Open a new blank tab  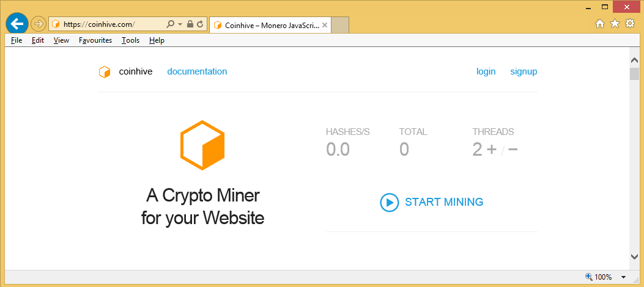(340, 25)
